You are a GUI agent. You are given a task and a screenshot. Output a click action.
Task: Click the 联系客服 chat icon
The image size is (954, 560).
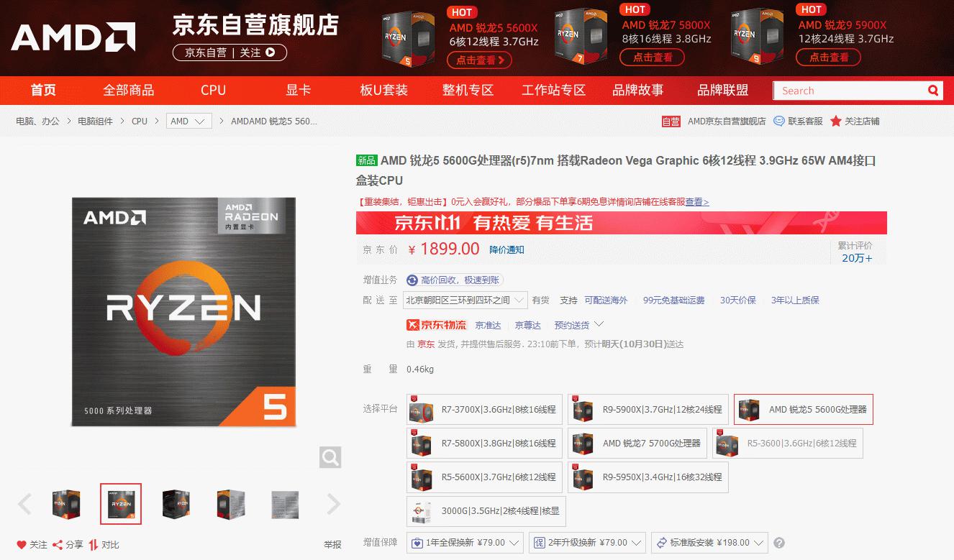779,121
